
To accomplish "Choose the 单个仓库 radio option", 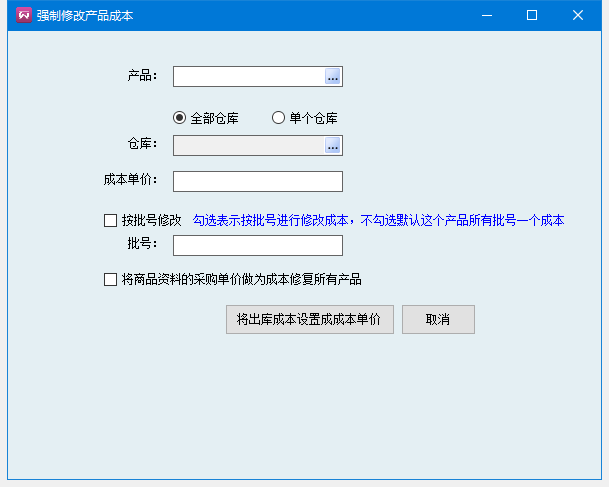I will [279, 118].
